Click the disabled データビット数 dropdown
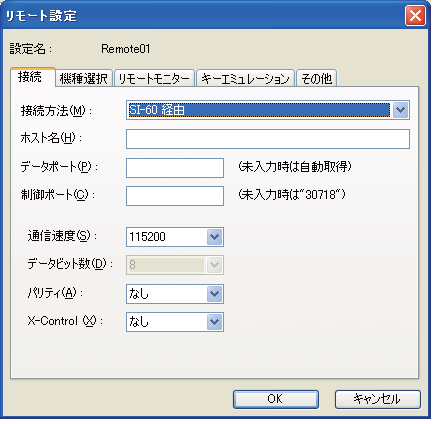The height and width of the screenshot is (424, 437). [175, 265]
